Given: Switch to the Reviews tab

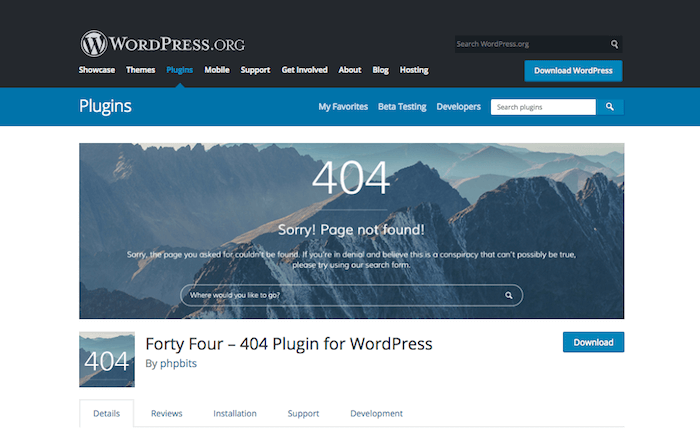Looking at the screenshot, I should point(167,413).
